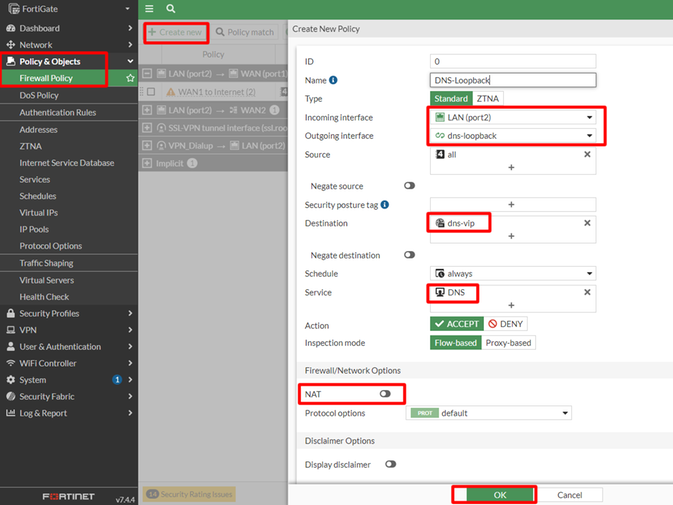Add another service with plus icon
Screen dimensions: 673x505
coord(511,305)
